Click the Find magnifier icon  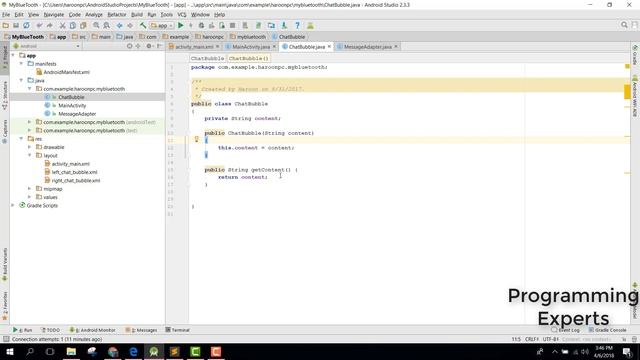(96, 25)
